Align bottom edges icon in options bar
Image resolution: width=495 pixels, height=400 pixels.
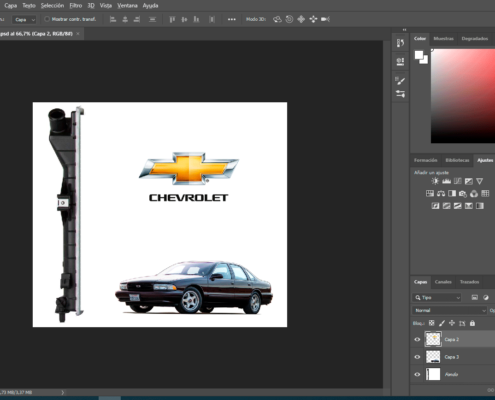(196, 19)
